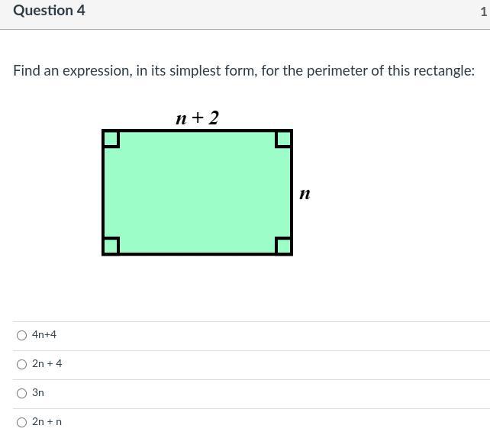Image resolution: width=490 pixels, height=448 pixels.
Task: Click the points value in question header
Action: [484, 11]
